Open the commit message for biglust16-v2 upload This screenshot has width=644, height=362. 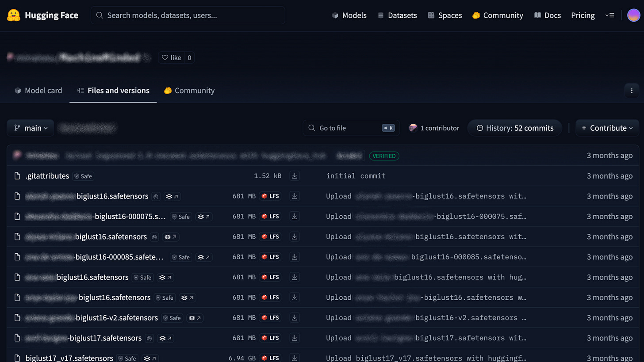click(x=426, y=318)
